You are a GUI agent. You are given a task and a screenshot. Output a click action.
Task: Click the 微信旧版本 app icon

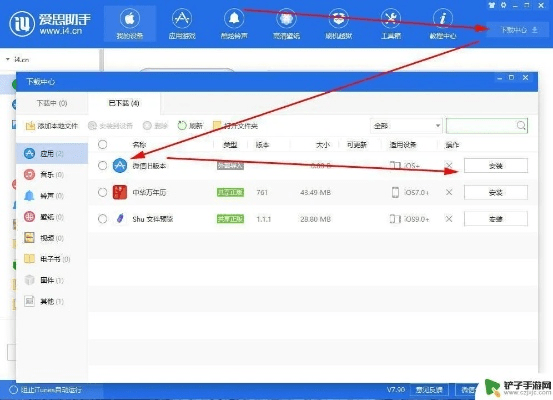(x=120, y=165)
